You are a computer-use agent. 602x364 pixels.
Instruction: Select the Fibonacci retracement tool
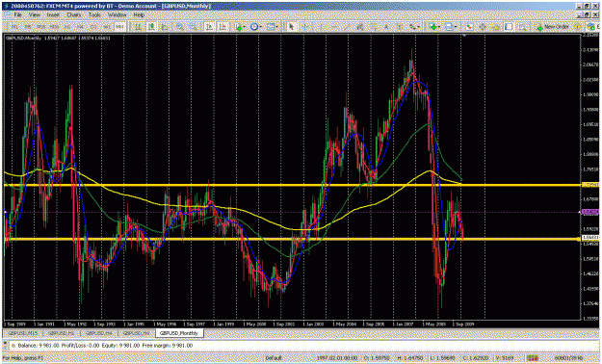pyautogui.click(x=374, y=27)
